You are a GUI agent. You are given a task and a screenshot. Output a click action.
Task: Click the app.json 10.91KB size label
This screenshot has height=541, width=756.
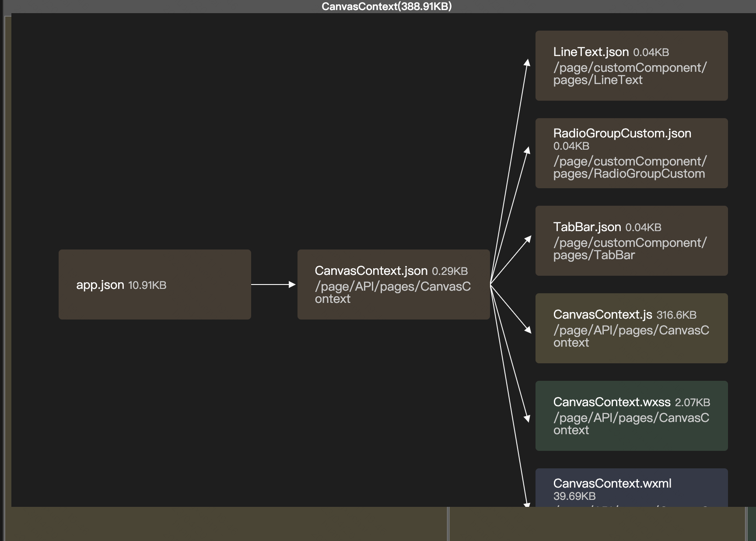coord(147,285)
